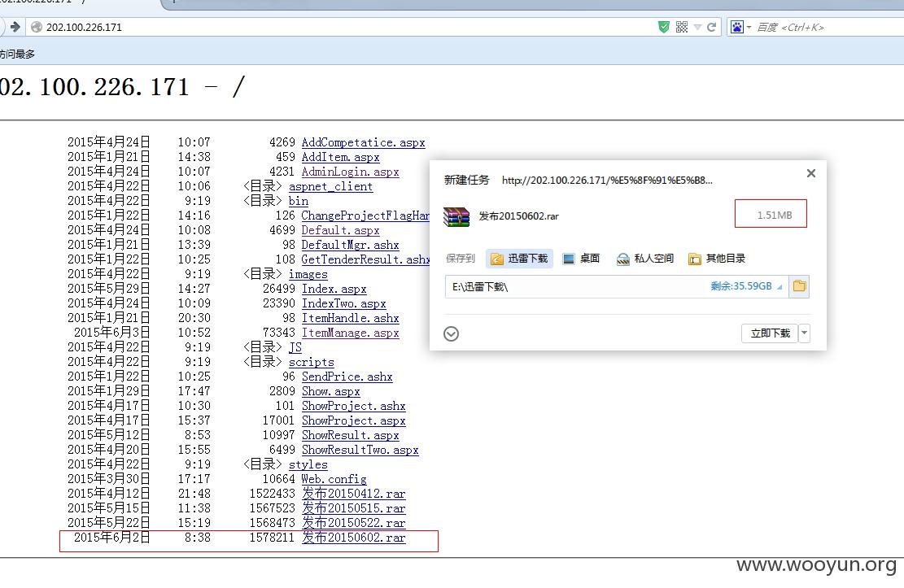Screen dimensions: 904x588
Task: Open the JS directory link
Action: click(295, 347)
